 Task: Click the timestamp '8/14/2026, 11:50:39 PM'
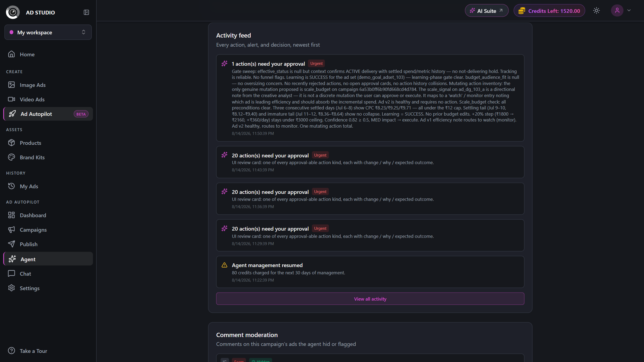click(253, 133)
